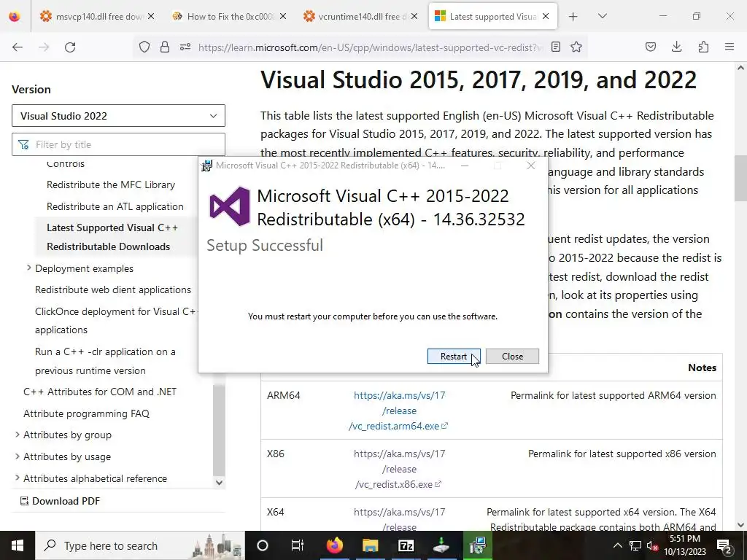The width and height of the screenshot is (747, 560).
Task: Click sidebar scrollbar down arrow
Action: tap(219, 483)
